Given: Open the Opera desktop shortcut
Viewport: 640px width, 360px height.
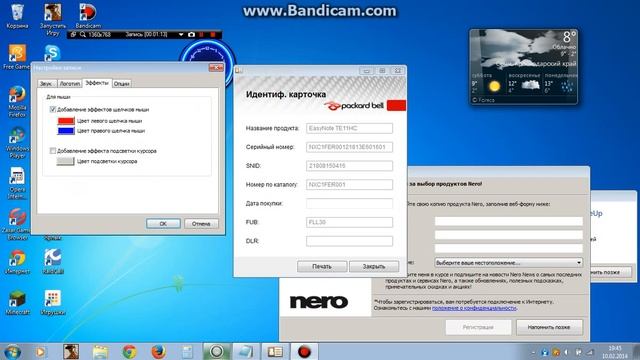Looking at the screenshot, I should click(17, 183).
